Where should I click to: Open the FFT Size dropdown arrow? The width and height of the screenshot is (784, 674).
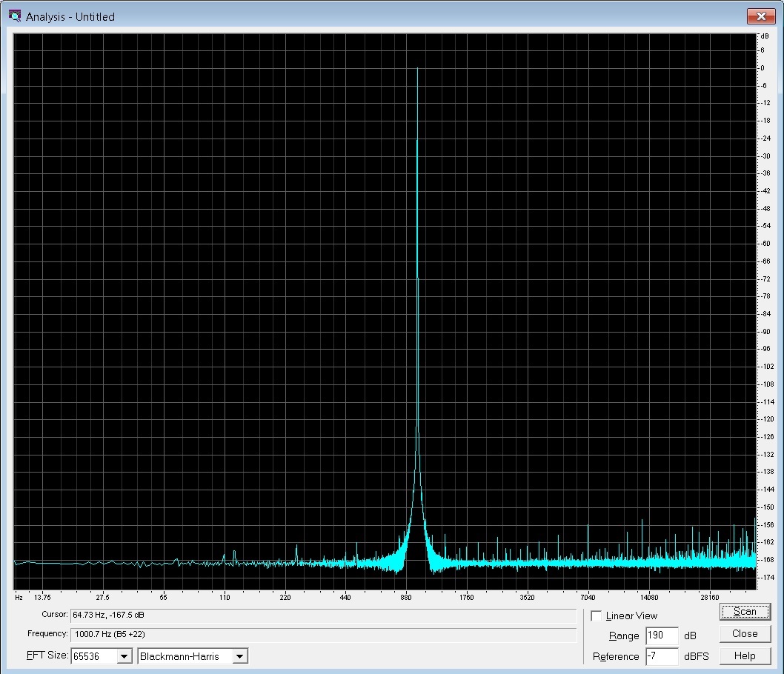click(124, 656)
